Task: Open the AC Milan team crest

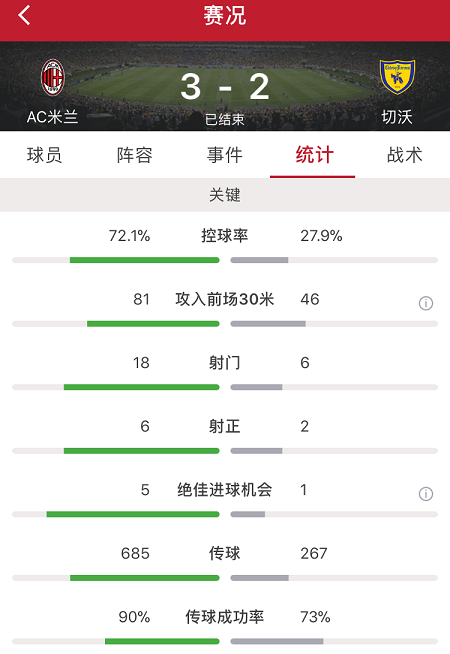Action: coord(53,78)
